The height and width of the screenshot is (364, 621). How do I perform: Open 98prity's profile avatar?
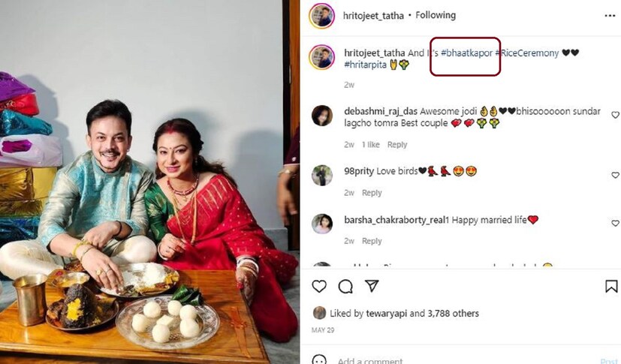(322, 176)
